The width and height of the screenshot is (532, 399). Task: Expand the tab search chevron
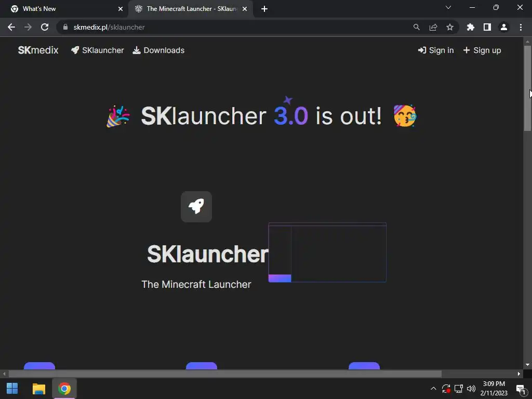pos(448,7)
